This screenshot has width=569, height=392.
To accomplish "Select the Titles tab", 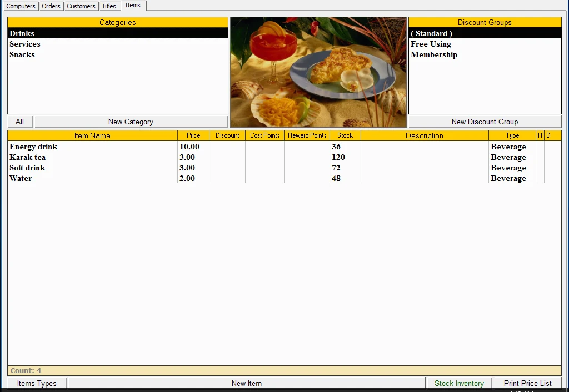I will [x=109, y=6].
